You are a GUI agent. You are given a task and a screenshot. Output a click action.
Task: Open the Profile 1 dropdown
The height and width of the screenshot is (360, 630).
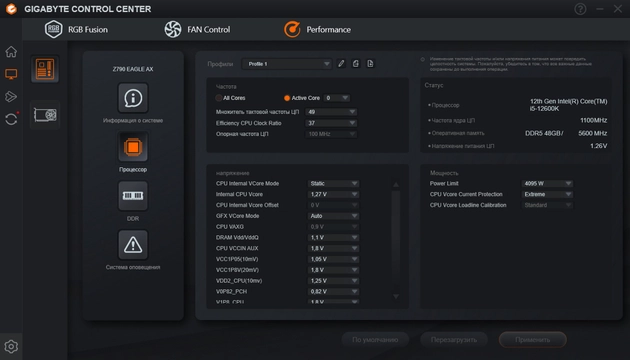[x=286, y=64]
